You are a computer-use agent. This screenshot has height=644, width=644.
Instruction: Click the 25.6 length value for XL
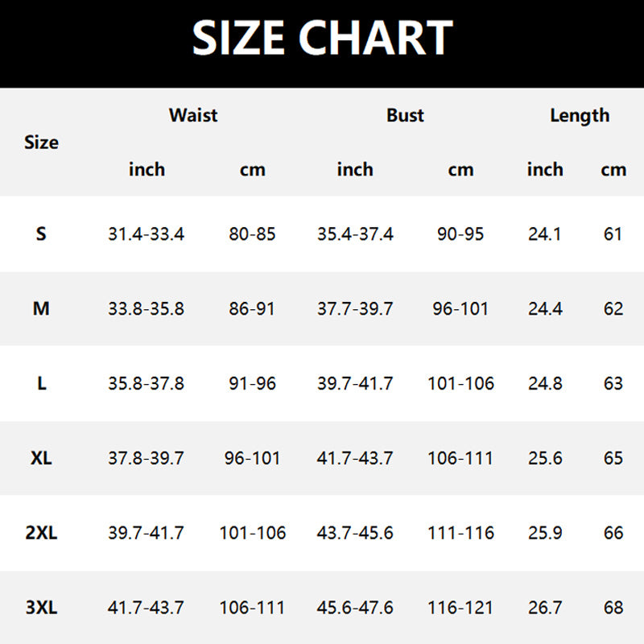(x=545, y=458)
